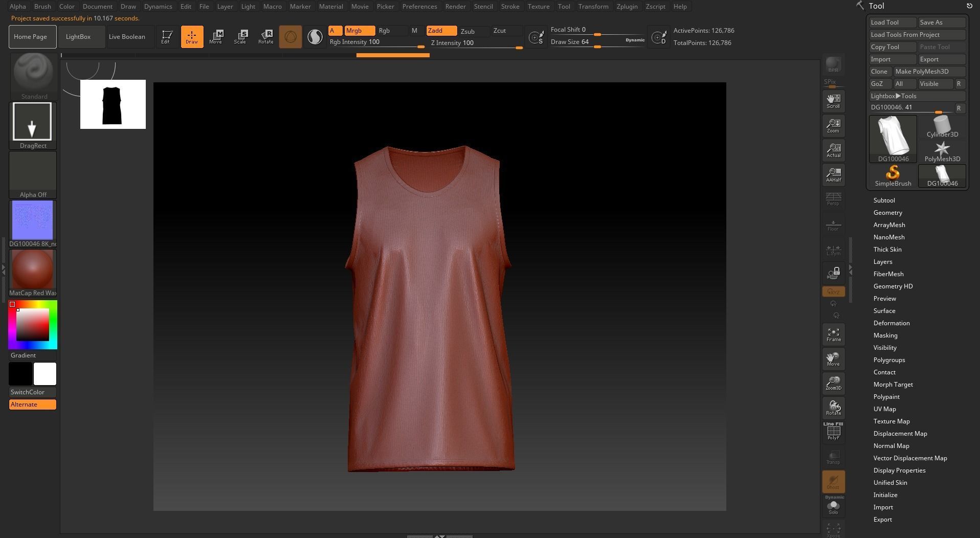Click the GoZ button
The height and width of the screenshot is (538, 980).
coord(880,84)
